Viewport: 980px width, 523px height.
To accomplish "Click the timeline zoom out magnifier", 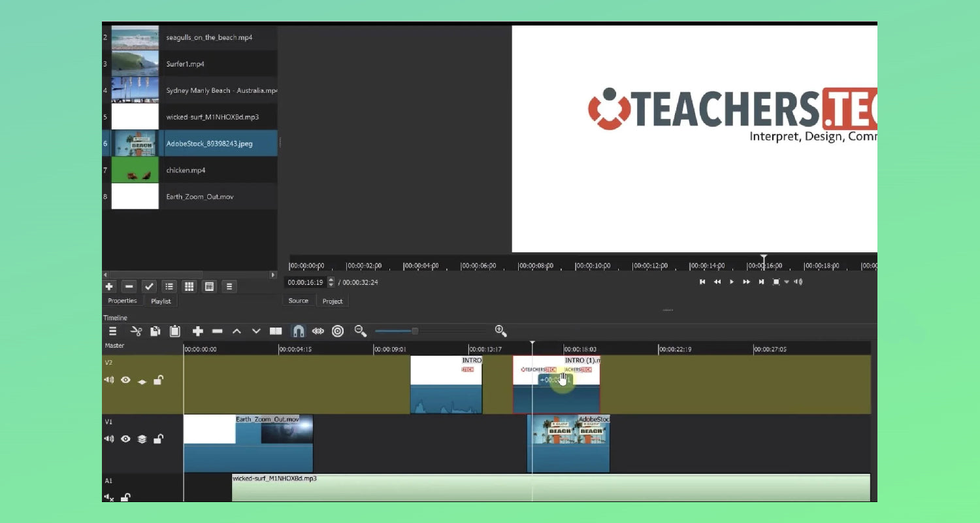I will coord(361,331).
